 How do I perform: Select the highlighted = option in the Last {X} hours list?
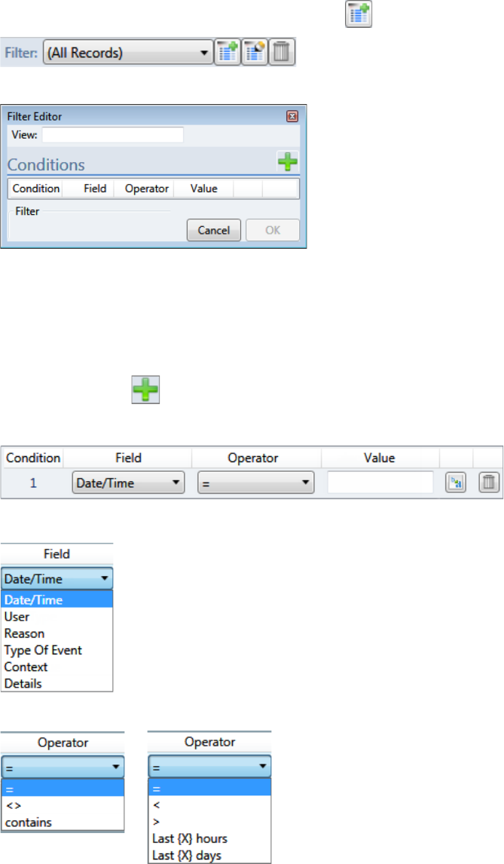tap(210, 788)
